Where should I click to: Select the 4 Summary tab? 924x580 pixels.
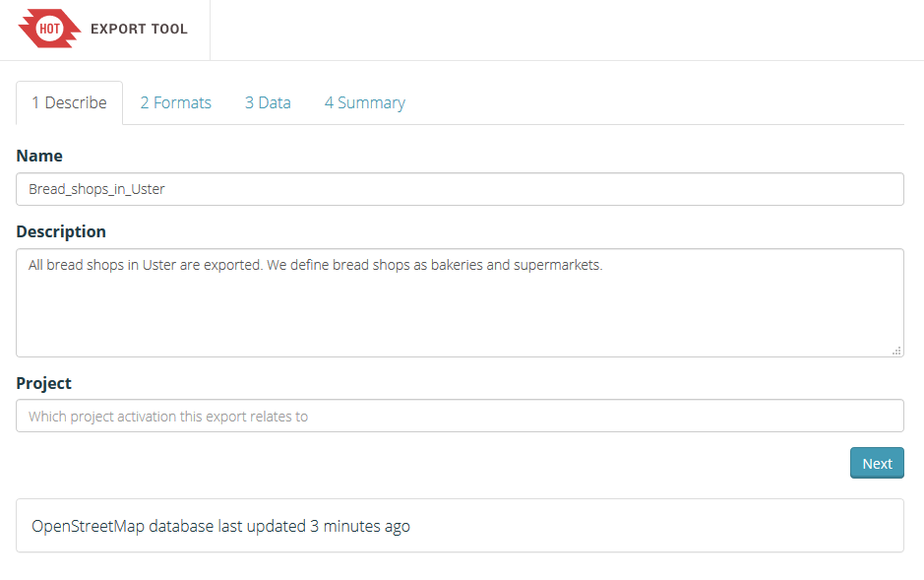point(364,102)
